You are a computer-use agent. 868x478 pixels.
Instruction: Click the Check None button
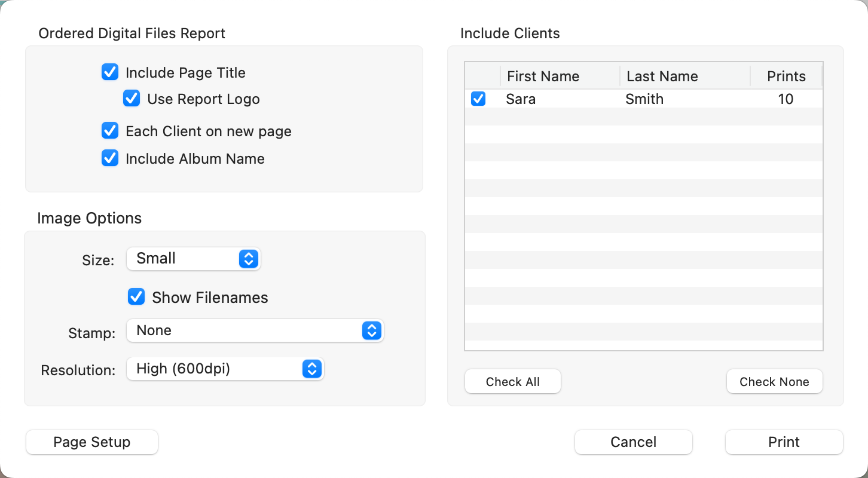(x=774, y=382)
